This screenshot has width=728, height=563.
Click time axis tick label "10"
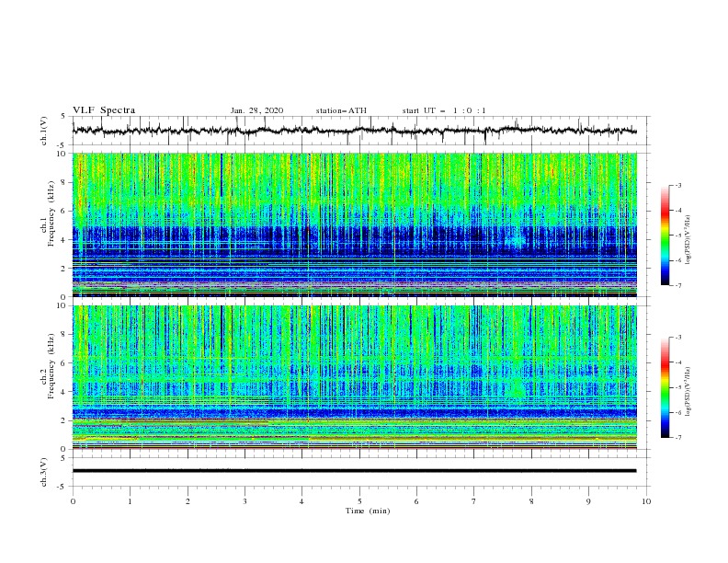click(x=646, y=501)
